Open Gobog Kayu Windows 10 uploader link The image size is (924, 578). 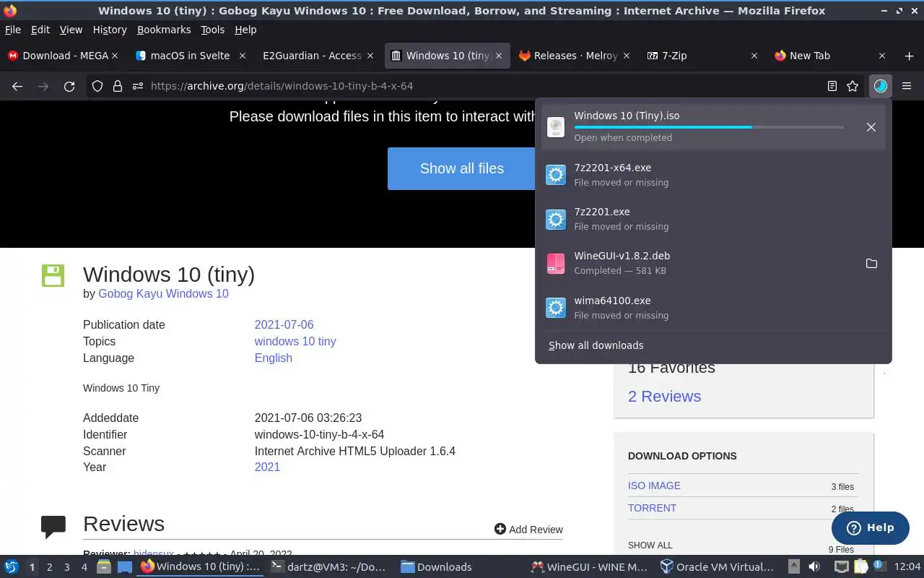point(163,293)
